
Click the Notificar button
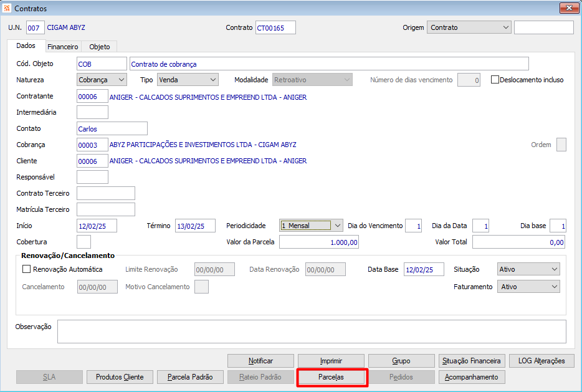pos(260,361)
